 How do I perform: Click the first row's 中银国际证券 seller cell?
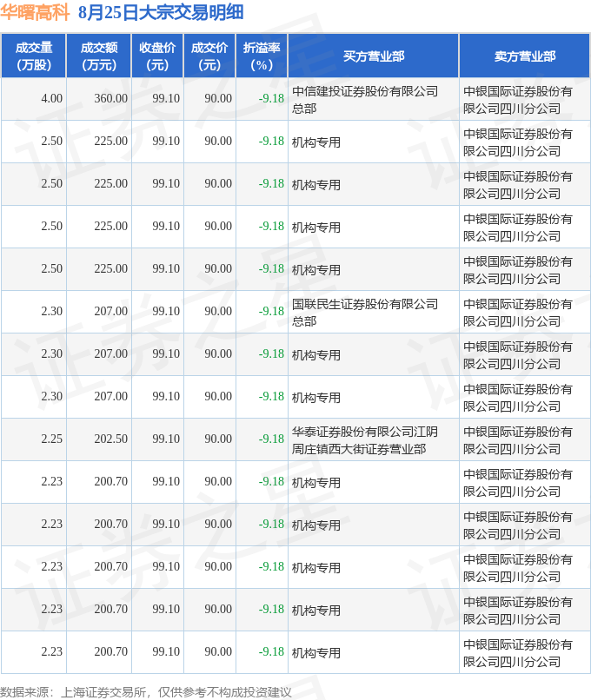click(x=525, y=99)
